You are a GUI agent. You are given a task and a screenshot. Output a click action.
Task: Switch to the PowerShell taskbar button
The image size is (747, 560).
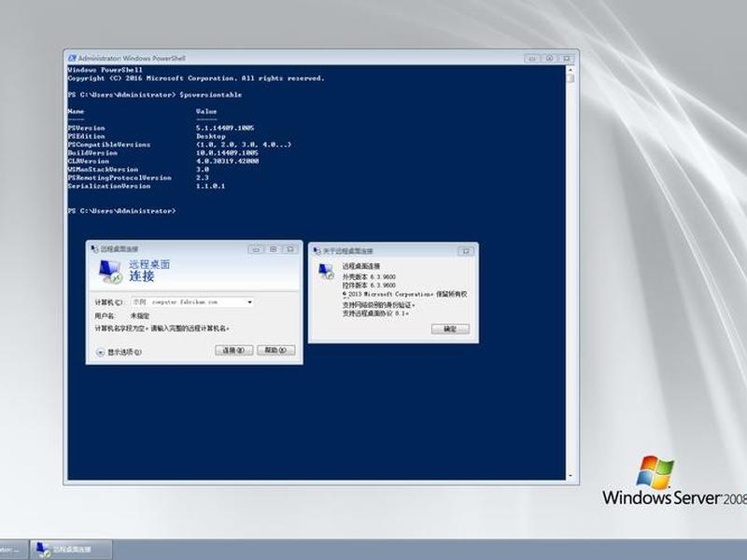(x=13, y=550)
